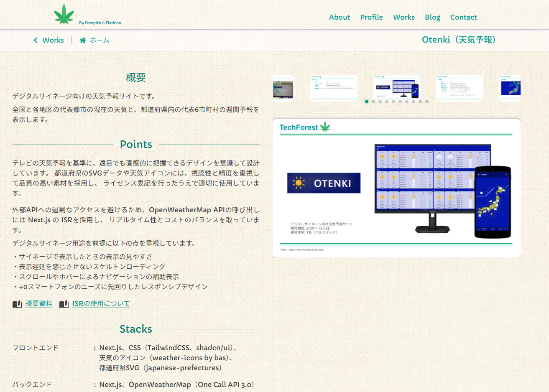549x392 pixels.
Task: Select the seventh carousel pagination dot
Action: click(407, 102)
